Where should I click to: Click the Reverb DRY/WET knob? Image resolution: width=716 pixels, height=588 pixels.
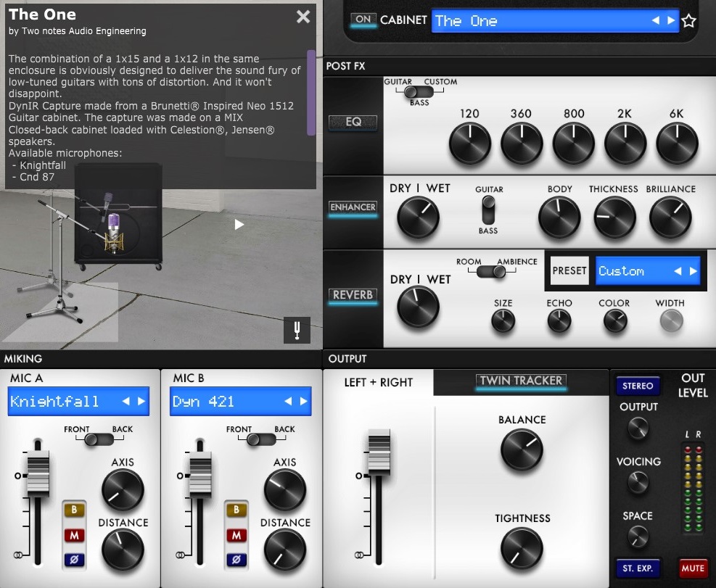coord(418,307)
